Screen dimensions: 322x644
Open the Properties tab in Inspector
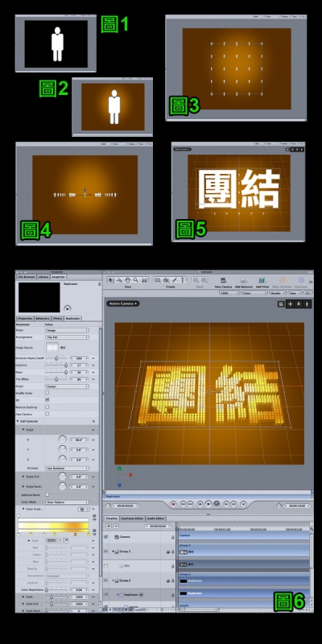[x=25, y=318]
